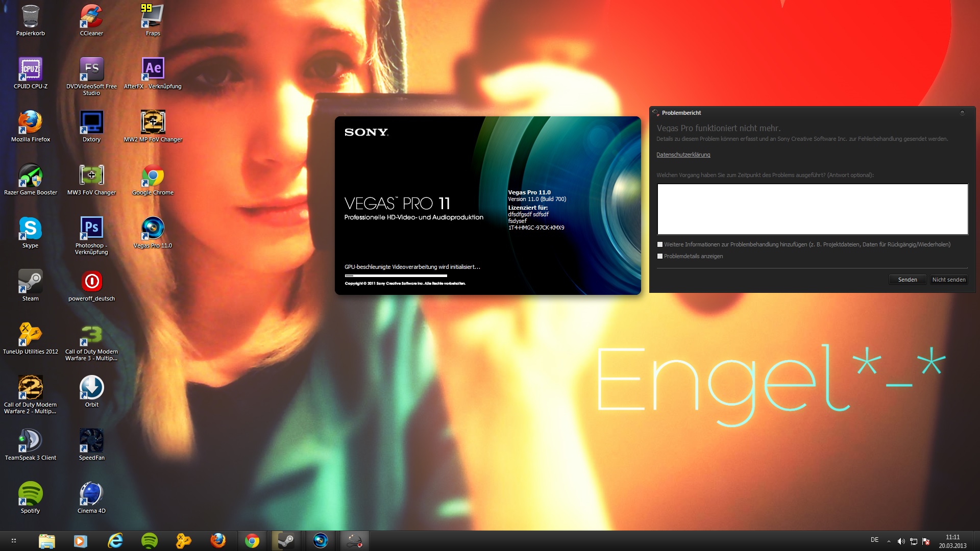Open the SpeedFan desktop icon
The width and height of the screenshot is (980, 551).
point(91,441)
